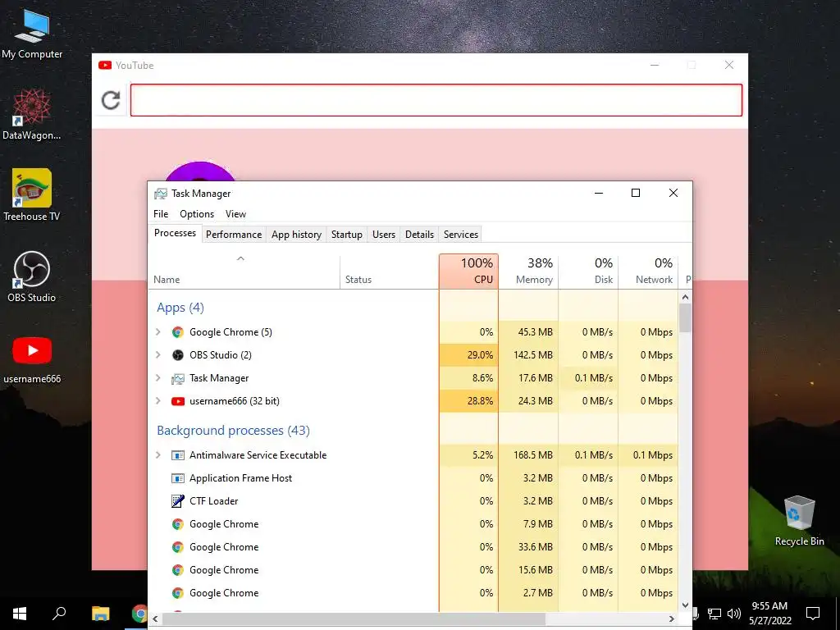The height and width of the screenshot is (630, 840).
Task: Click the Google Chrome (5) app icon
Action: (178, 332)
